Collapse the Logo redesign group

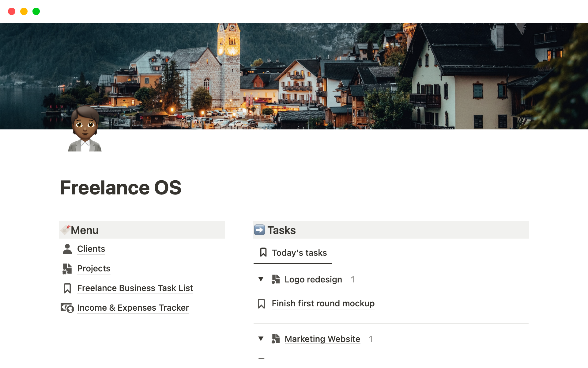click(x=261, y=279)
